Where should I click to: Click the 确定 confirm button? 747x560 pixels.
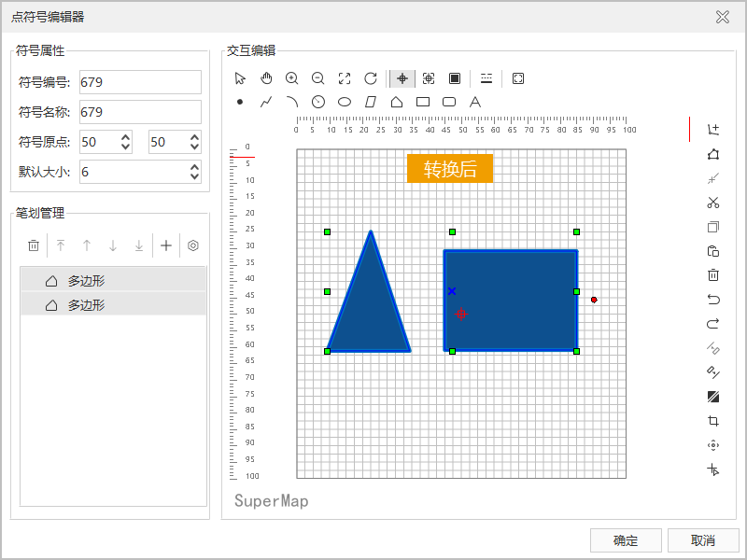(626, 540)
